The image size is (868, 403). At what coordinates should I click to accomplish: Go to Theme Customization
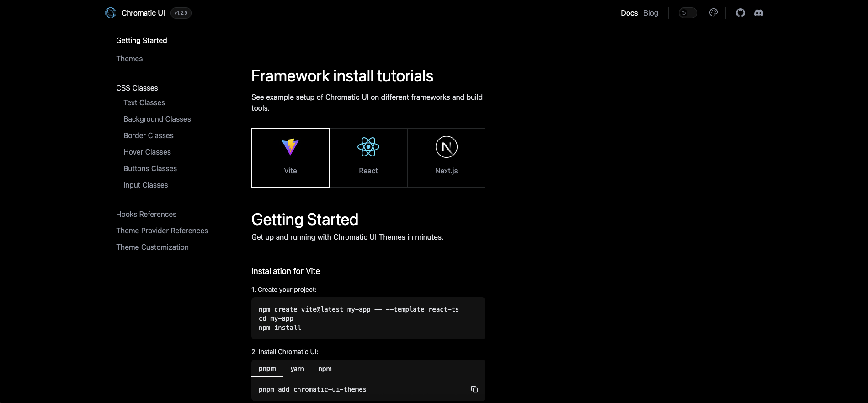pyautogui.click(x=152, y=247)
